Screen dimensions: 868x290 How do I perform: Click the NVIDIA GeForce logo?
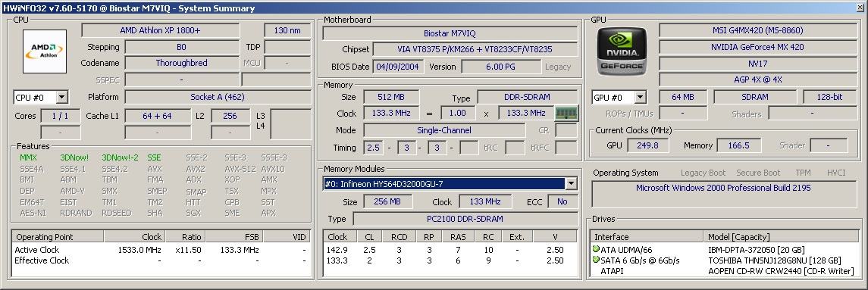pos(621,51)
